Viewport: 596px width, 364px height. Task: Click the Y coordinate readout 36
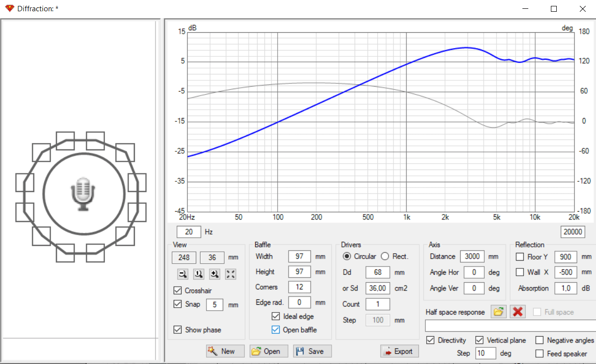click(212, 258)
